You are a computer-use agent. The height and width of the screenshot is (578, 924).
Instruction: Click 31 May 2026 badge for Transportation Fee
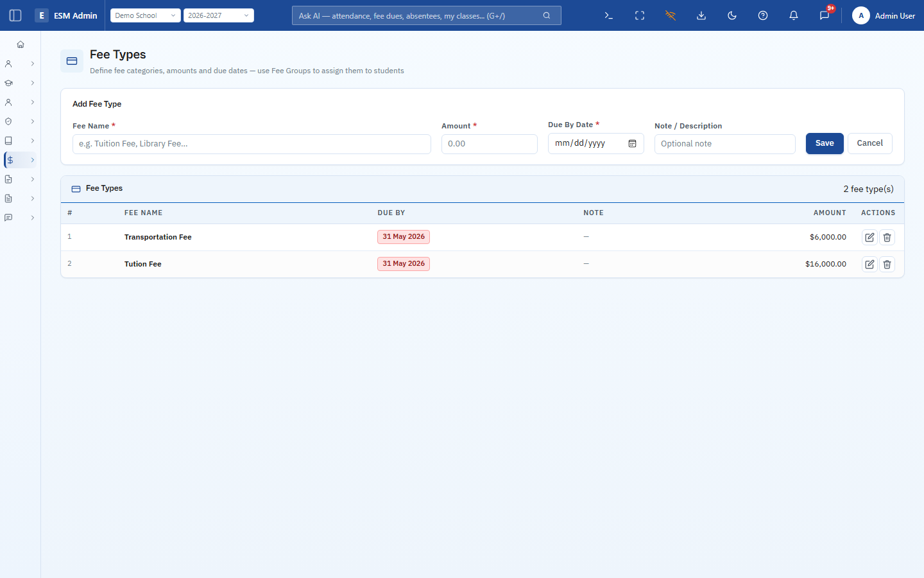[404, 237]
